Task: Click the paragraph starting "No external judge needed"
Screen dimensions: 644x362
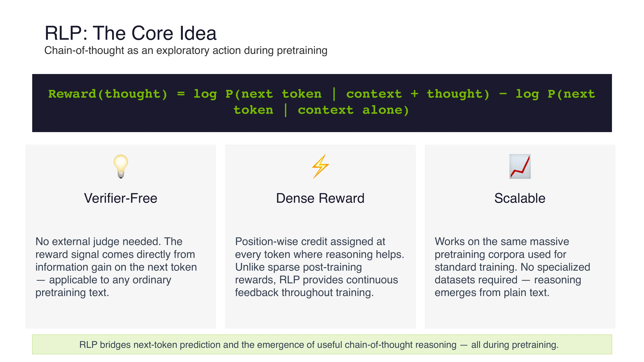Action: (116, 267)
